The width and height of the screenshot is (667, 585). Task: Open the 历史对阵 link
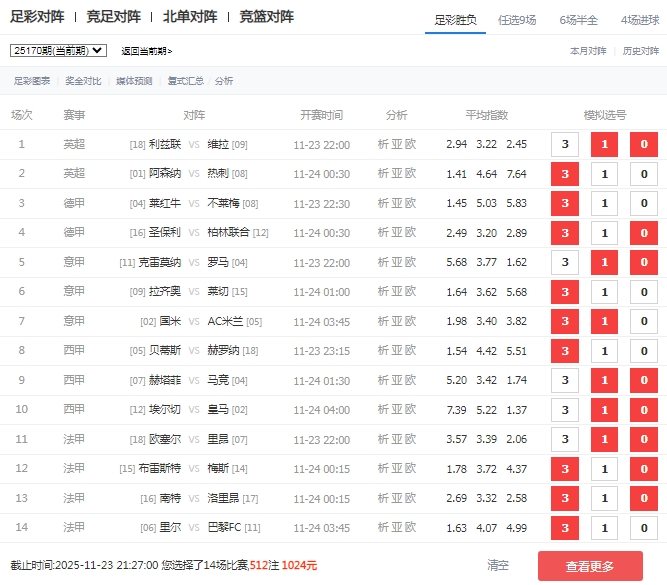coord(641,51)
